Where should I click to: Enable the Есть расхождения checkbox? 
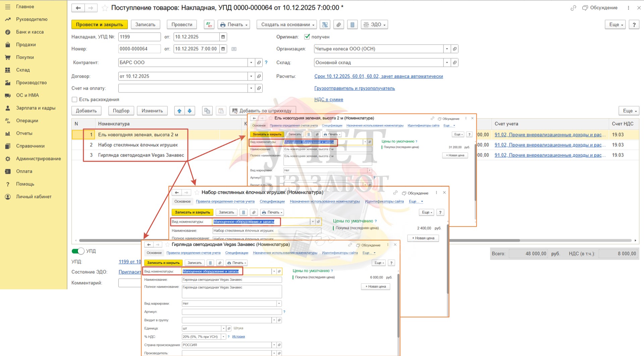[x=74, y=100]
